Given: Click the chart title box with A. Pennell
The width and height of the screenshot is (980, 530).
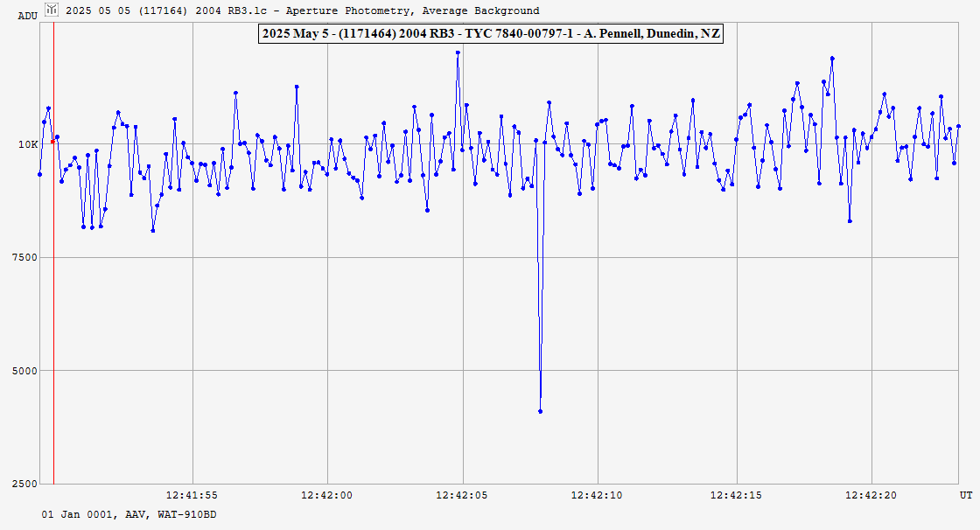Looking at the screenshot, I should pyautogui.click(x=490, y=33).
